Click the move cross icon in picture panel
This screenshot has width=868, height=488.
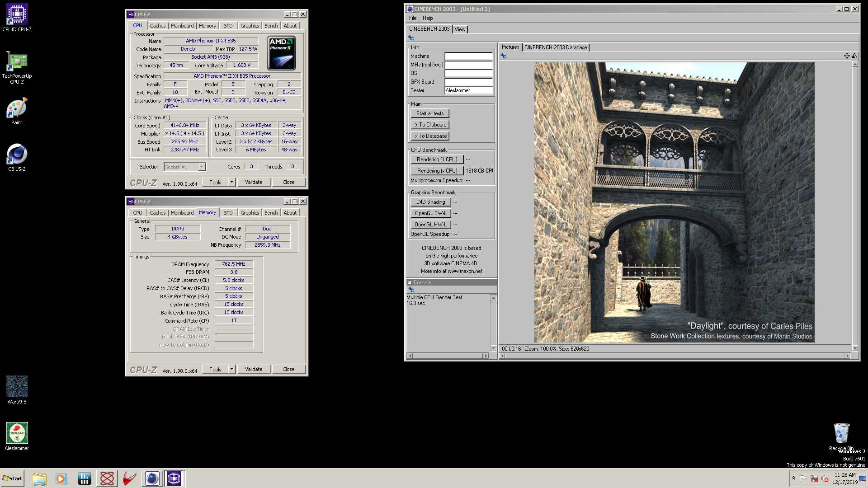(847, 56)
